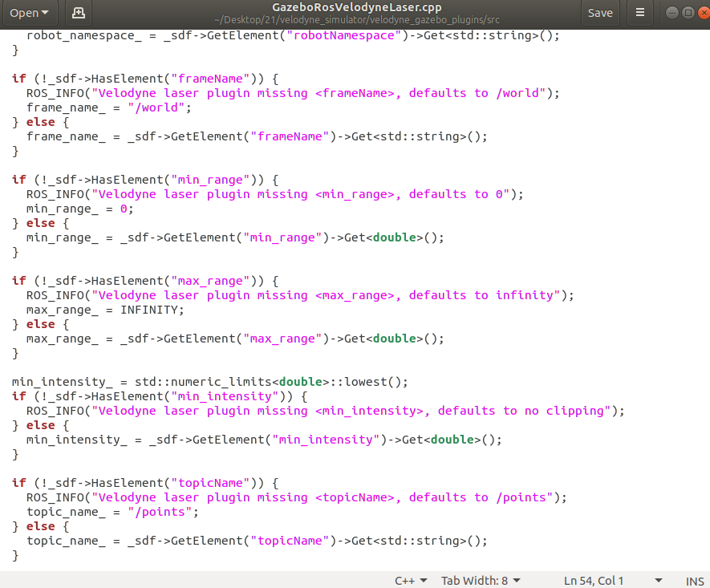Click on topic_name_ = "/points" line
This screenshot has width=710, height=588.
pos(112,512)
